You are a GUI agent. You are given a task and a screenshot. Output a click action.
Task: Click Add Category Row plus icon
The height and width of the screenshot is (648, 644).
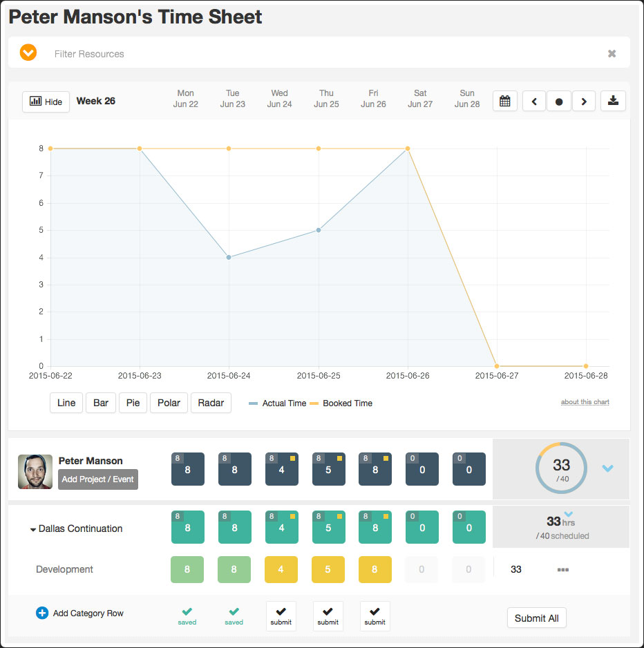click(42, 613)
